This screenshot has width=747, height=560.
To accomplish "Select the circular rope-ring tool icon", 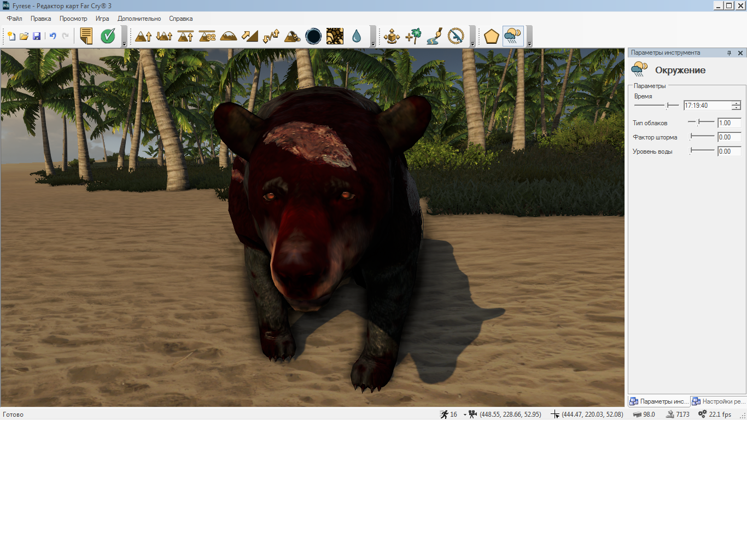I will pos(456,36).
